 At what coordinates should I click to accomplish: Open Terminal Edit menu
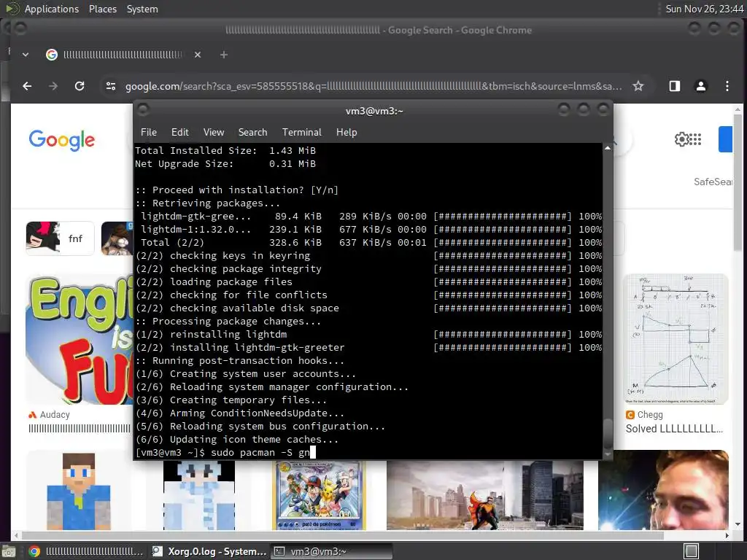(x=180, y=133)
